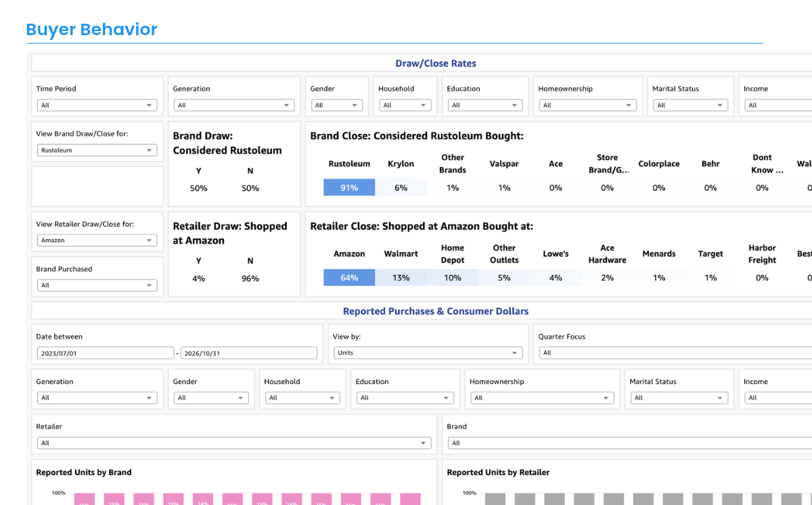Click the 2% Ace Hardware close cell

click(x=607, y=278)
